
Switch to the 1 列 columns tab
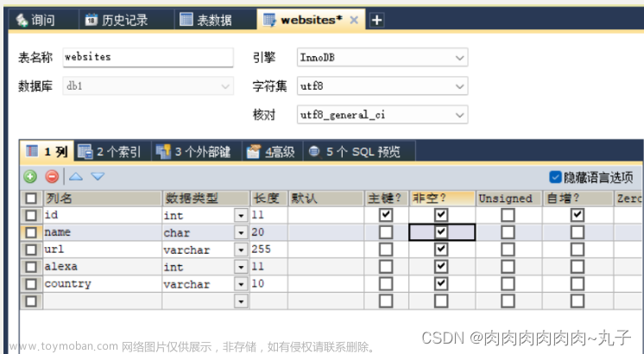point(47,152)
